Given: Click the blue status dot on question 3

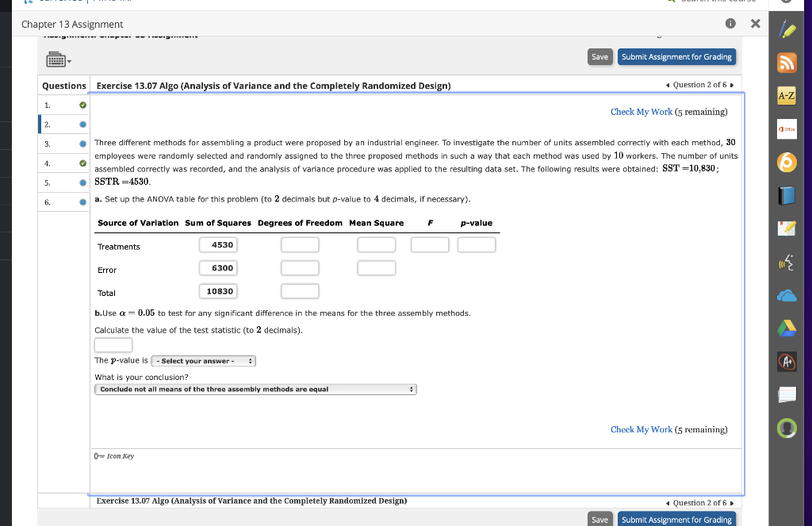Looking at the screenshot, I should pos(82,144).
